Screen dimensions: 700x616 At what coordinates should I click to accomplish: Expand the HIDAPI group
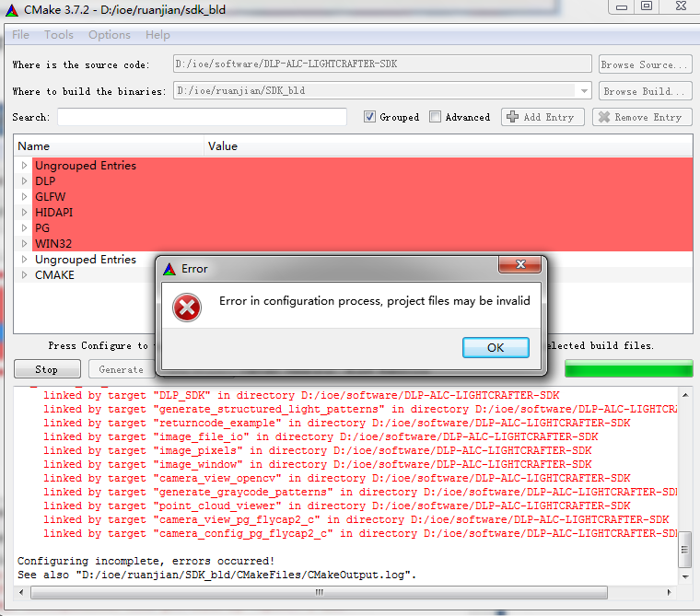(24, 212)
